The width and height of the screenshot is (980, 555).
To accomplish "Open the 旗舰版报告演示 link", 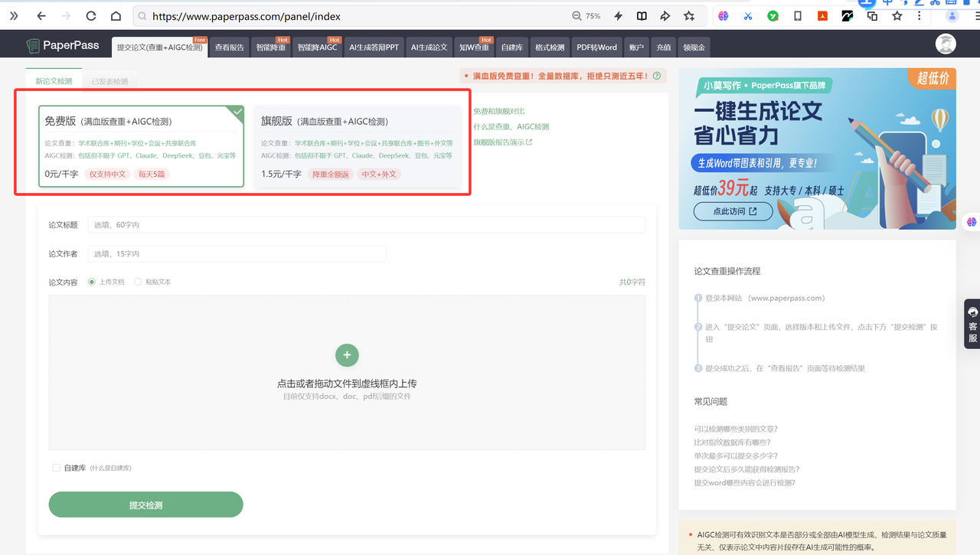I will (502, 142).
